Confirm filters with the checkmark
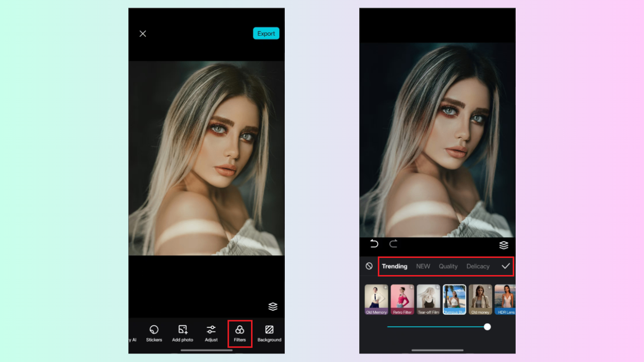 506,266
